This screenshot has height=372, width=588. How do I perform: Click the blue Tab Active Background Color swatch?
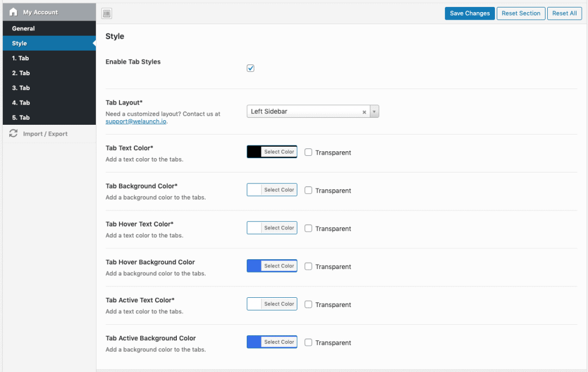[254, 342]
